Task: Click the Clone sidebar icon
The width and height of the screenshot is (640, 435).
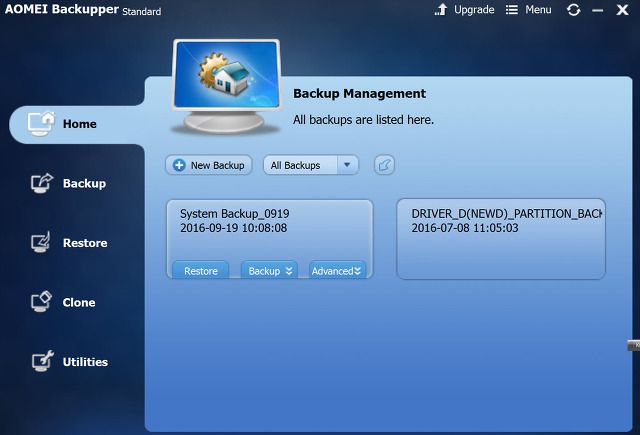Action: pos(41,301)
